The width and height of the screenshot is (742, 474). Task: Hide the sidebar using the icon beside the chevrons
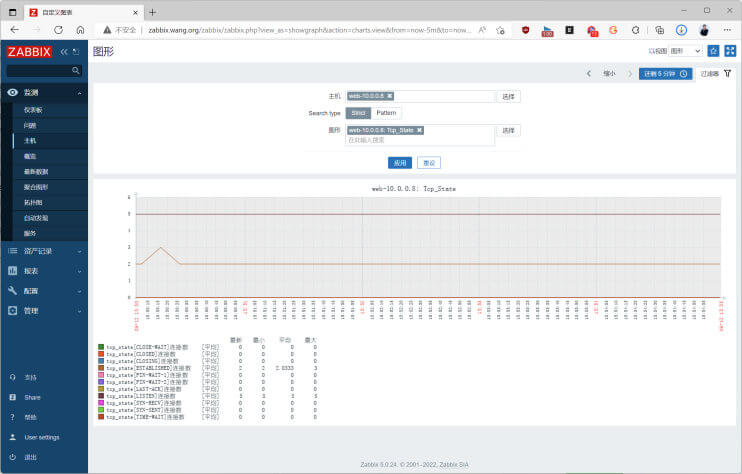point(76,52)
